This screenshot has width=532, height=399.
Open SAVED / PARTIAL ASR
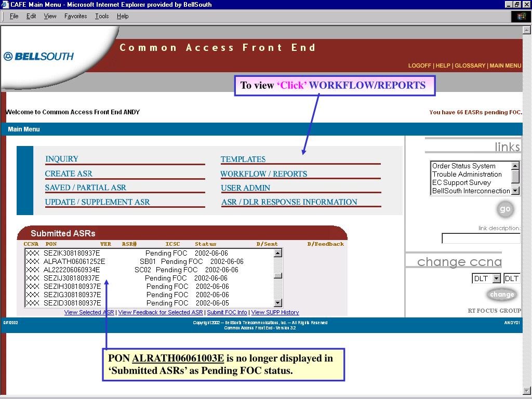pyautogui.click(x=86, y=187)
